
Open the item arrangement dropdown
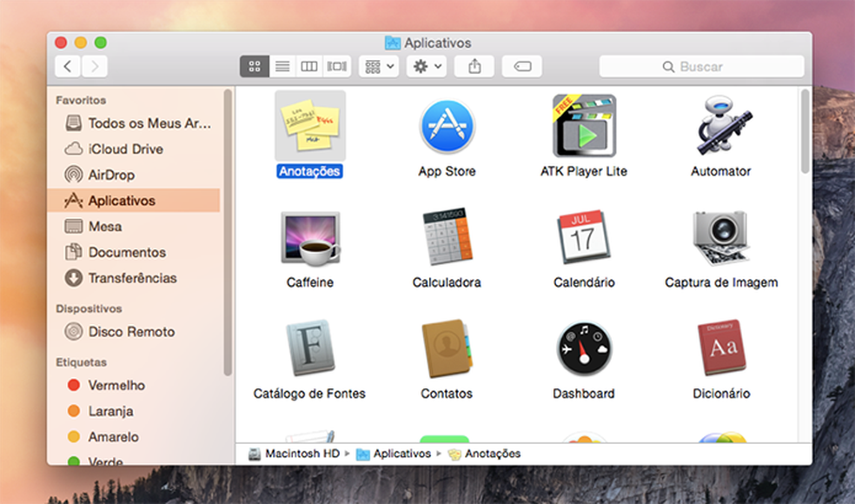click(x=379, y=67)
